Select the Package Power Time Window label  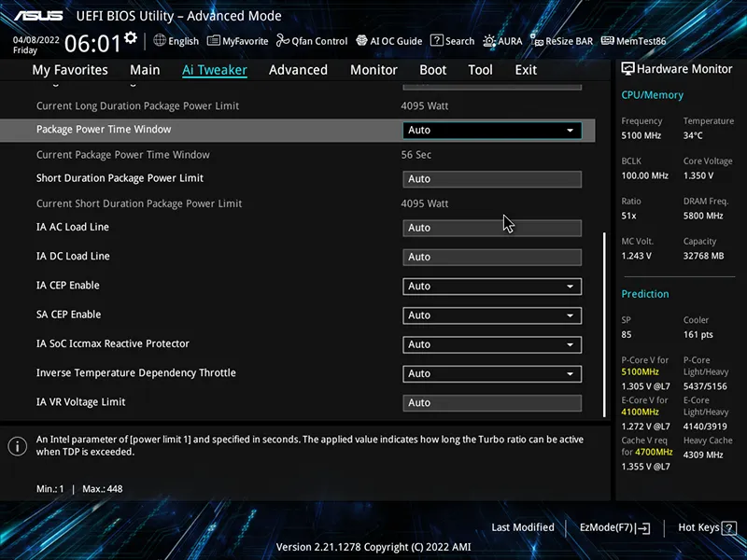(x=104, y=129)
